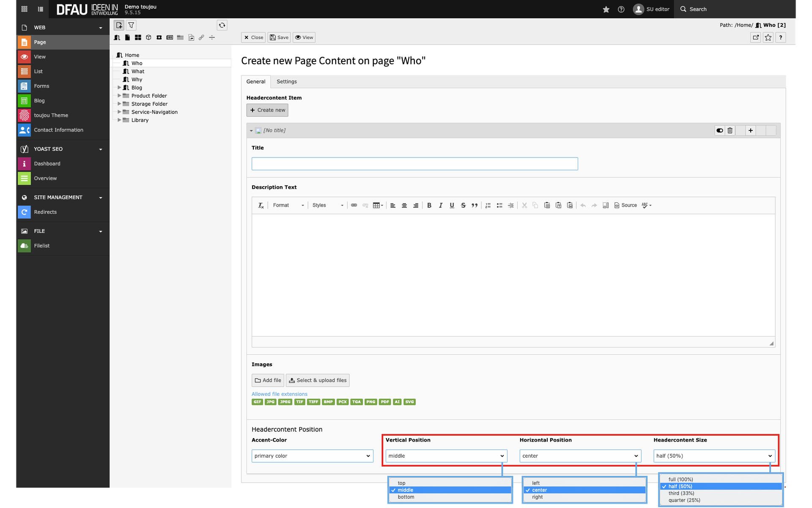Image resolution: width=812 pixels, height=508 pixels.
Task: Insert a numbered list
Action: pos(488,205)
